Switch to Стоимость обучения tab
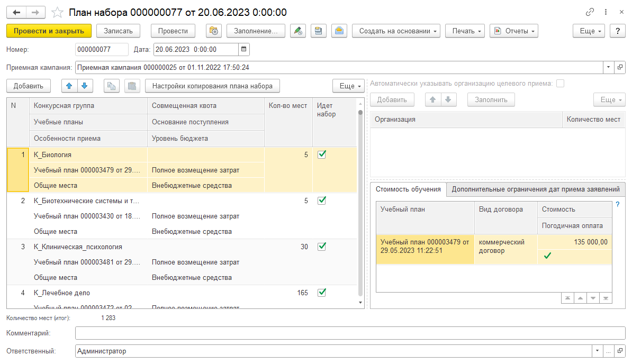This screenshot has width=632, height=364. point(408,189)
